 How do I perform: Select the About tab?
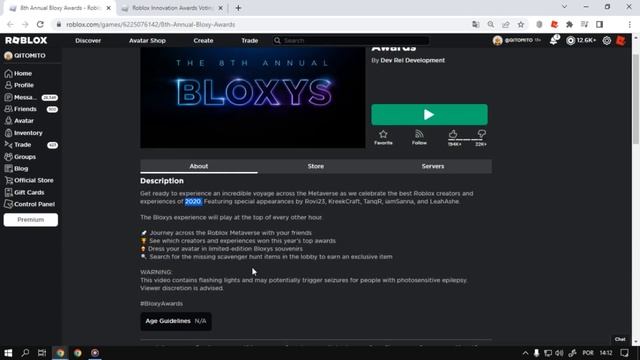tap(199, 167)
